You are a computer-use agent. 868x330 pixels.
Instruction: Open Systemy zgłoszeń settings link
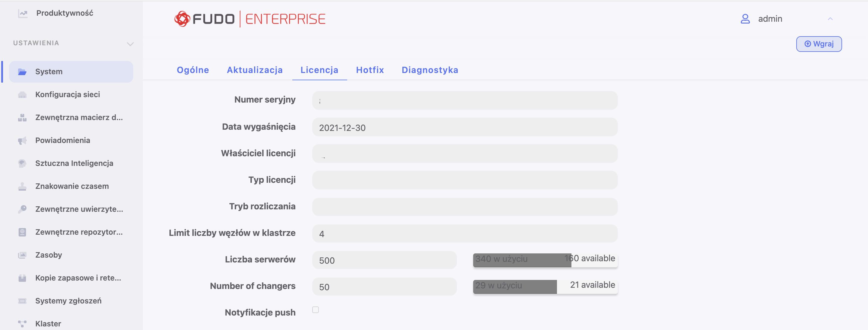click(x=68, y=301)
